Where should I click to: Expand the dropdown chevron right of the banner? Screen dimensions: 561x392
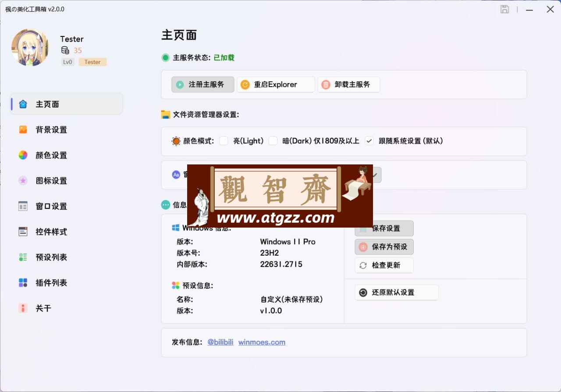[x=375, y=175]
